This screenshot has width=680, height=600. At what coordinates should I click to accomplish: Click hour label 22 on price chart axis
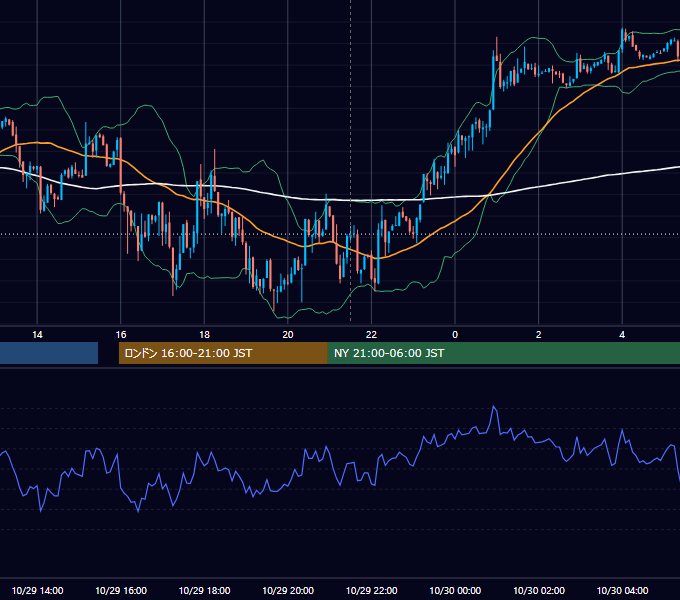click(371, 334)
